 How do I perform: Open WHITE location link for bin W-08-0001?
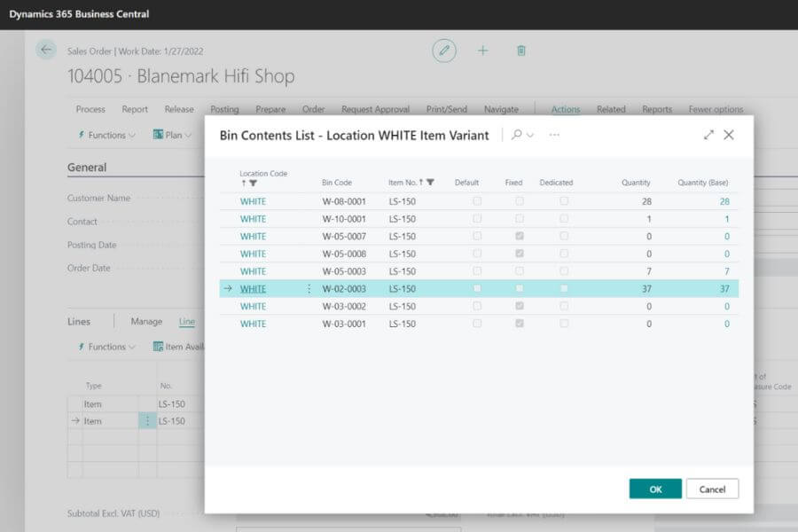point(253,201)
